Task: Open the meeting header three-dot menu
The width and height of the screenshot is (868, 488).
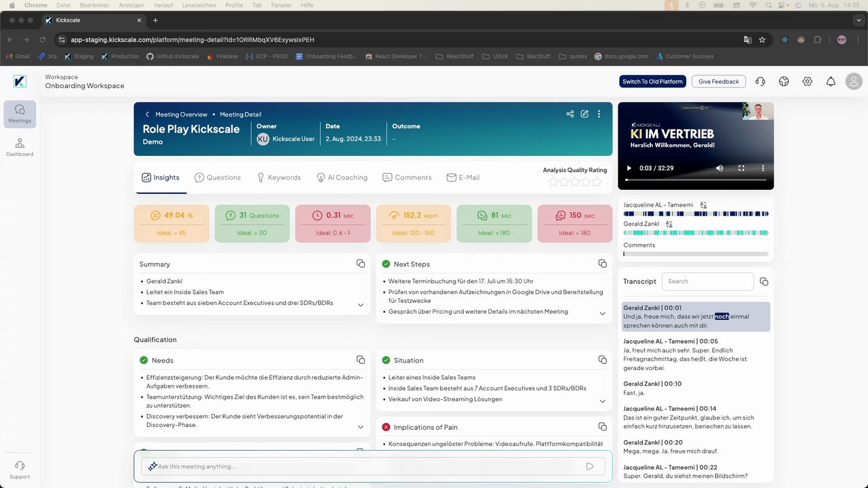Action: click(599, 114)
